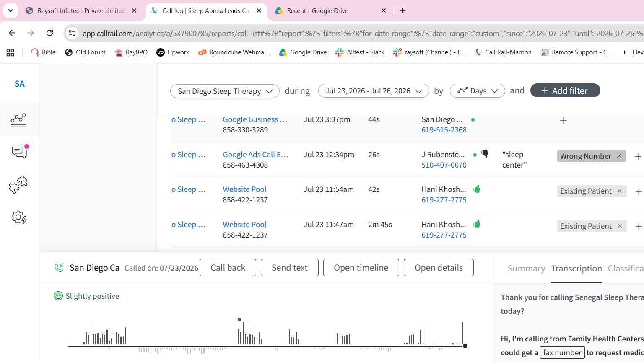Move the call recording playhead handle at the waveform end
The image size is (644, 362).
tap(465, 346)
